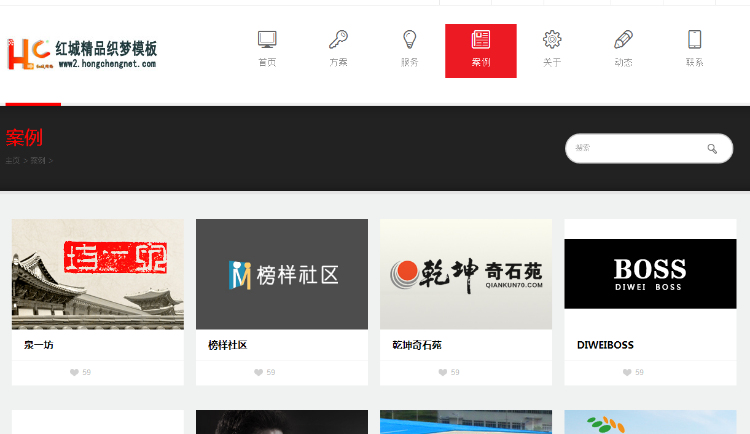This screenshot has height=434, width=750.
Task: Click 案例 in the breadcrumb trail
Action: pyautogui.click(x=37, y=161)
